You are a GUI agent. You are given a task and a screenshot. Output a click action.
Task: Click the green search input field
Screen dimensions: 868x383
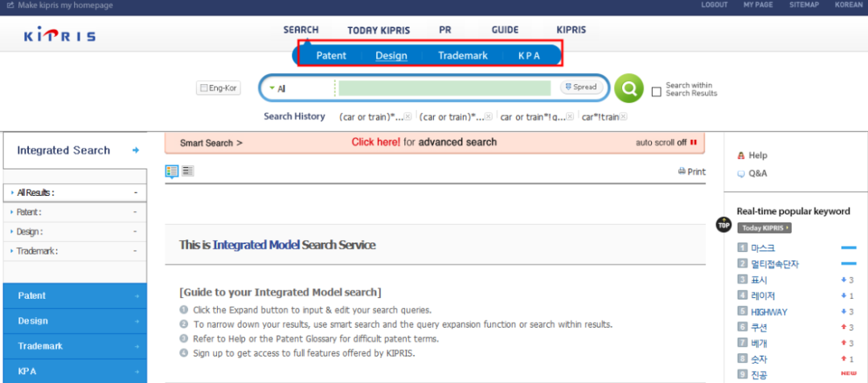pyautogui.click(x=444, y=88)
